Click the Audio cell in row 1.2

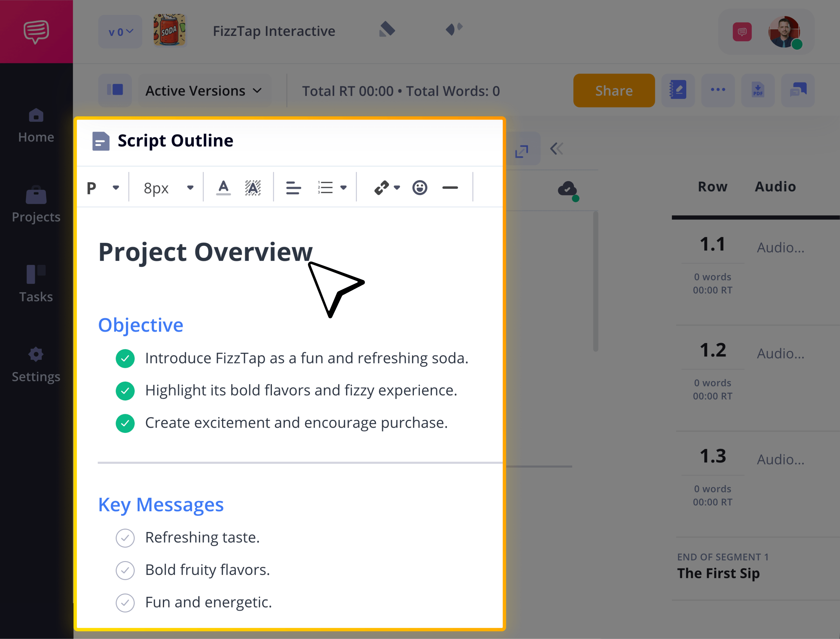[x=781, y=354]
